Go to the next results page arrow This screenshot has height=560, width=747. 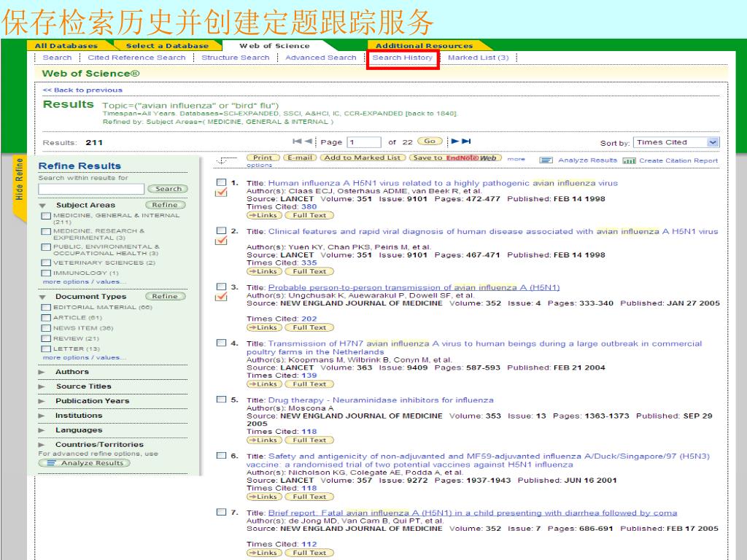(x=454, y=142)
